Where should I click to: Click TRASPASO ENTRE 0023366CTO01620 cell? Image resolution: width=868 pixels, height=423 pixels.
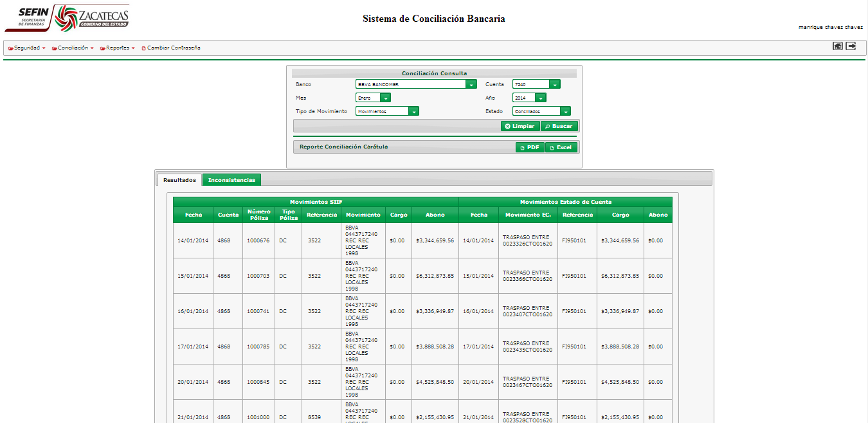click(528, 276)
